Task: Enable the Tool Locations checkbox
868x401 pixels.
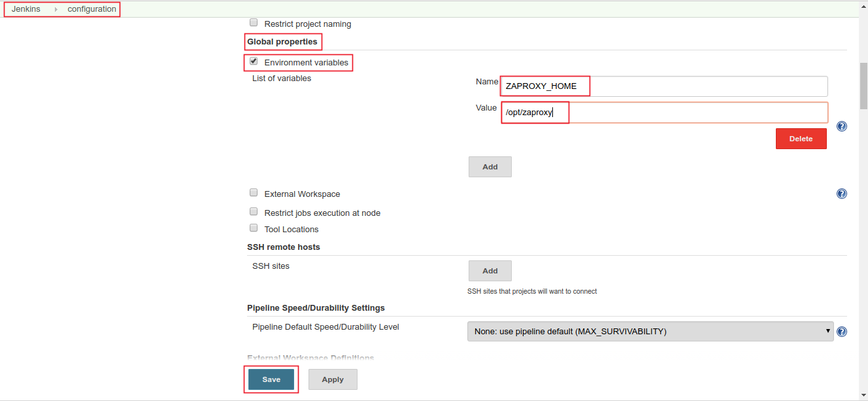Action: coord(254,228)
